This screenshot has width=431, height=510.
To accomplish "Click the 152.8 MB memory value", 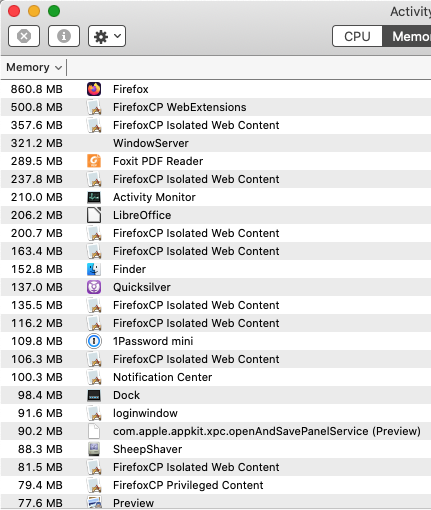I will [37, 269].
